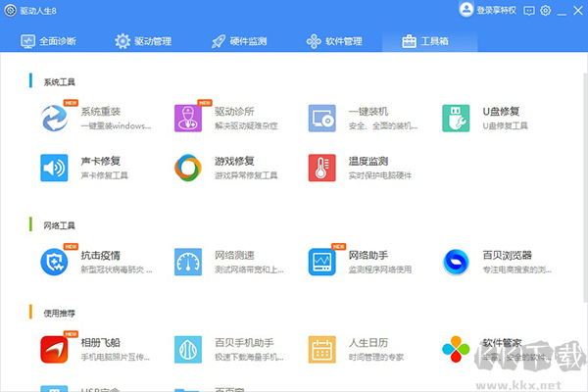Click the 人生日历 title text

(x=368, y=343)
